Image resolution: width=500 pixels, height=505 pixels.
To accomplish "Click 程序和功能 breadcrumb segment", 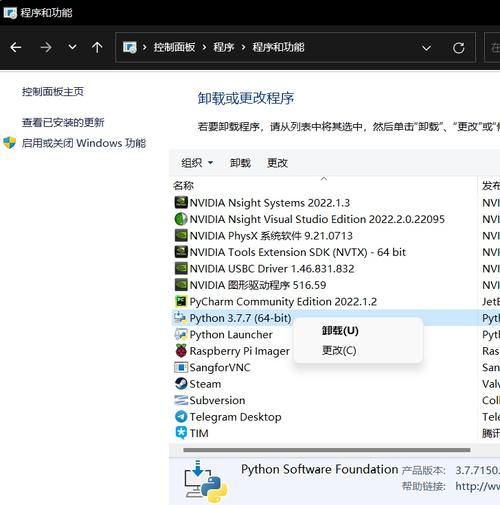I will click(278, 47).
